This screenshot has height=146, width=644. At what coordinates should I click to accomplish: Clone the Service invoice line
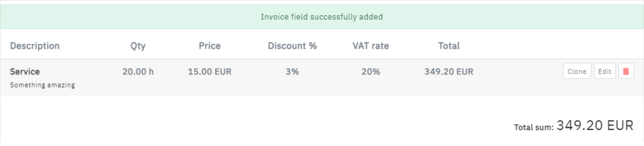tap(577, 71)
